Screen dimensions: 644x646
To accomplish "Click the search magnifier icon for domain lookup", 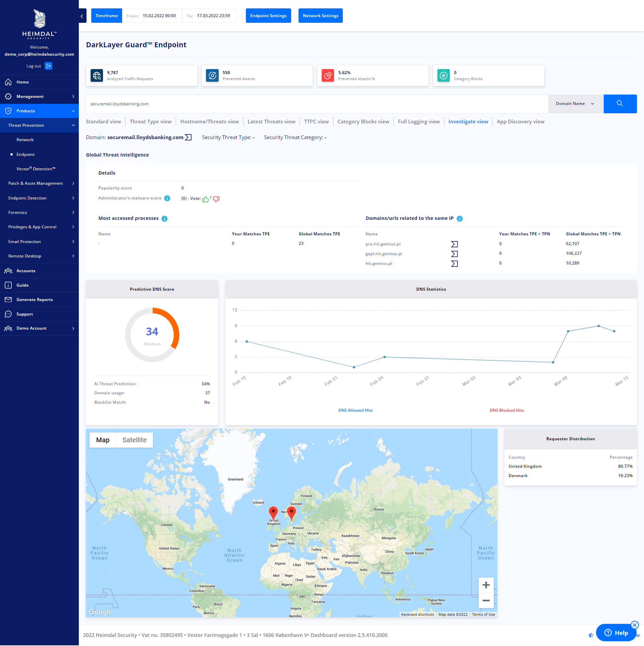I will [619, 104].
